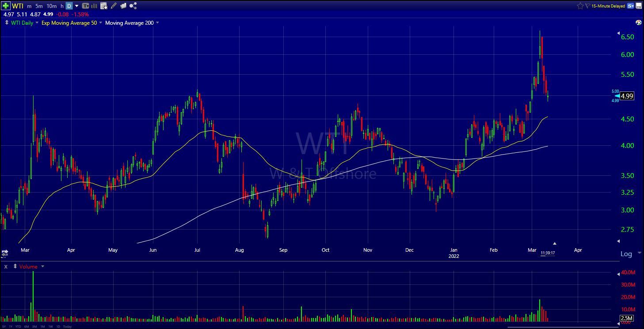This screenshot has width=644, height=329.
Task: Set chart range to 1Y
Action: click(x=11, y=327)
